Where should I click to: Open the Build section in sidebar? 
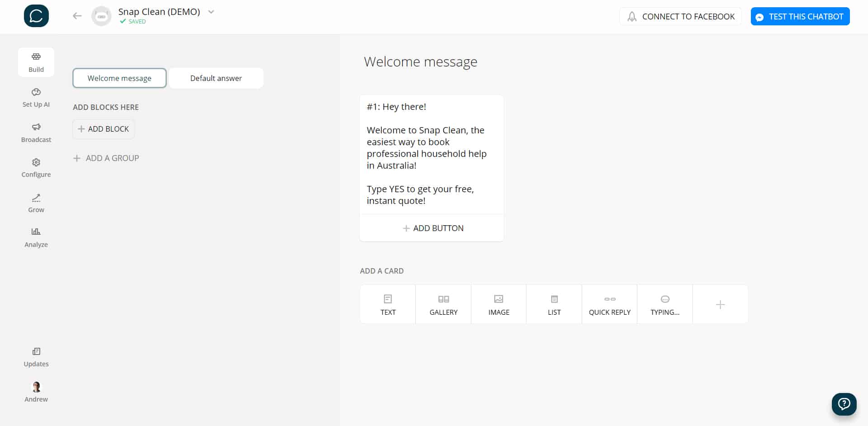coord(36,62)
